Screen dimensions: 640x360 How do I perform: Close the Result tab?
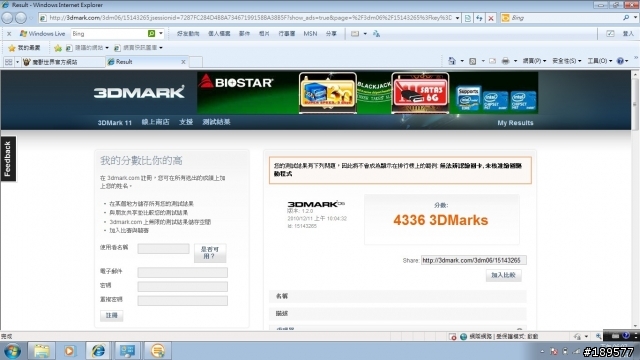(x=183, y=62)
